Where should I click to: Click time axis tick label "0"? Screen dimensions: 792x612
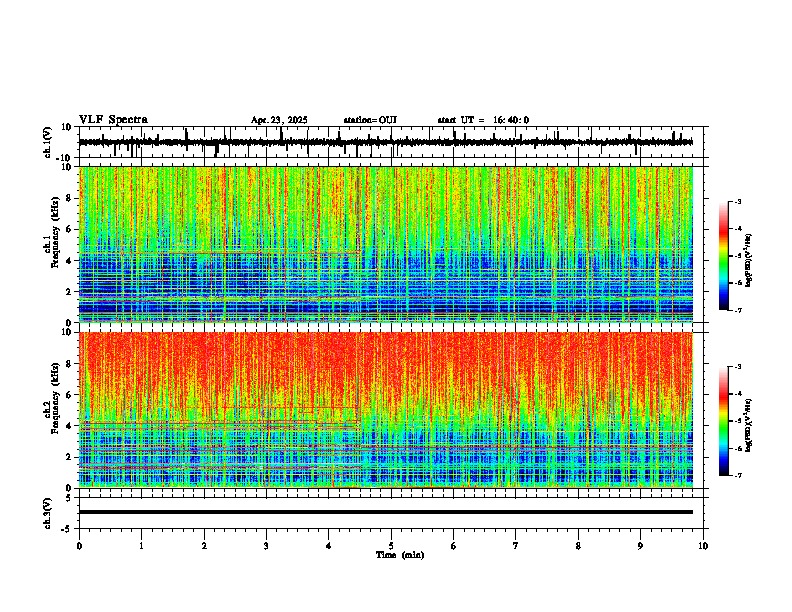click(79, 546)
